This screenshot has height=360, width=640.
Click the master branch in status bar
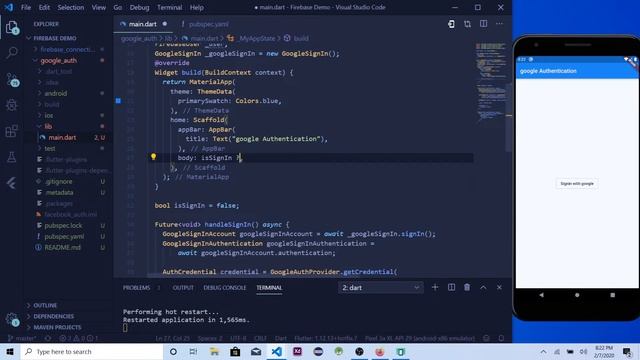pos(22,338)
